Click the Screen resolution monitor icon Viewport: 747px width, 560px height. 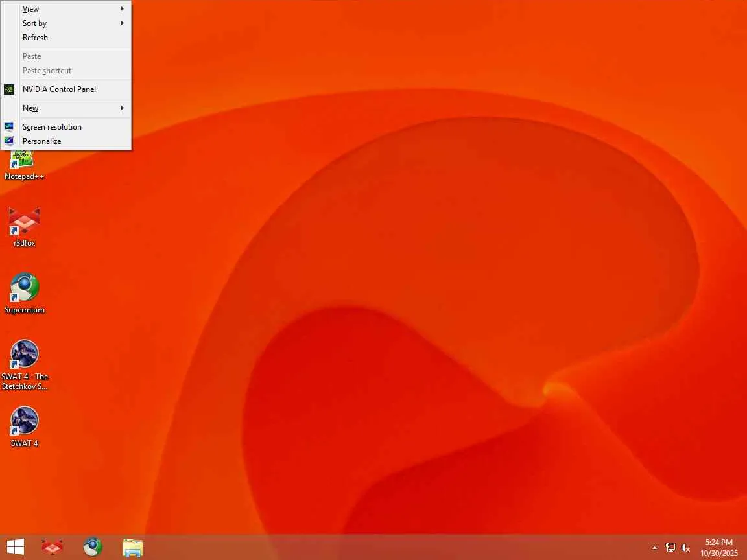(x=9, y=126)
